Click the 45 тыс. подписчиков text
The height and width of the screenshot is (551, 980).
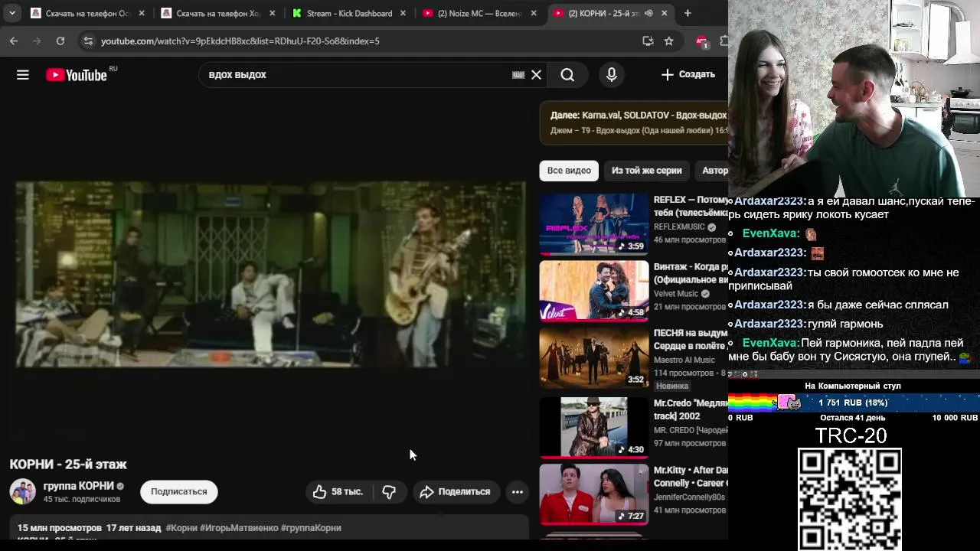point(82,499)
